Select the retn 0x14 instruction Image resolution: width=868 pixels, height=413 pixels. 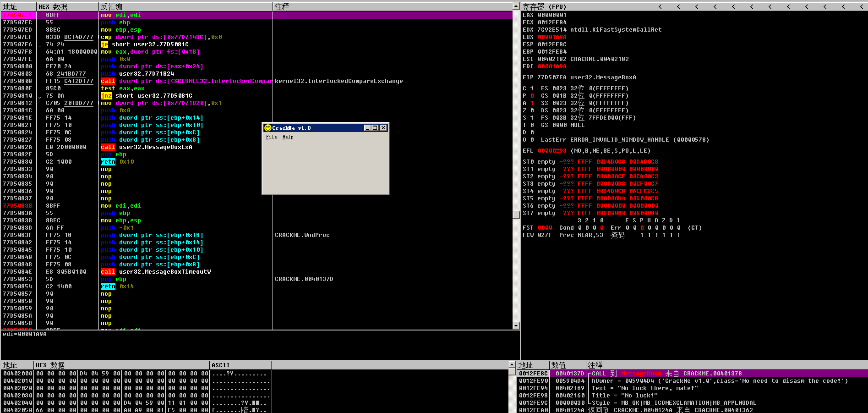tap(117, 286)
